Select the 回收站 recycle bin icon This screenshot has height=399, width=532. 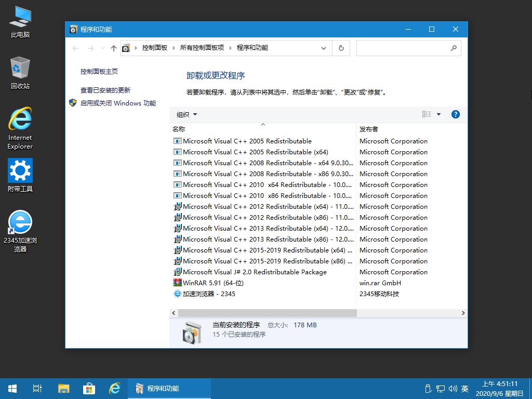tap(20, 73)
